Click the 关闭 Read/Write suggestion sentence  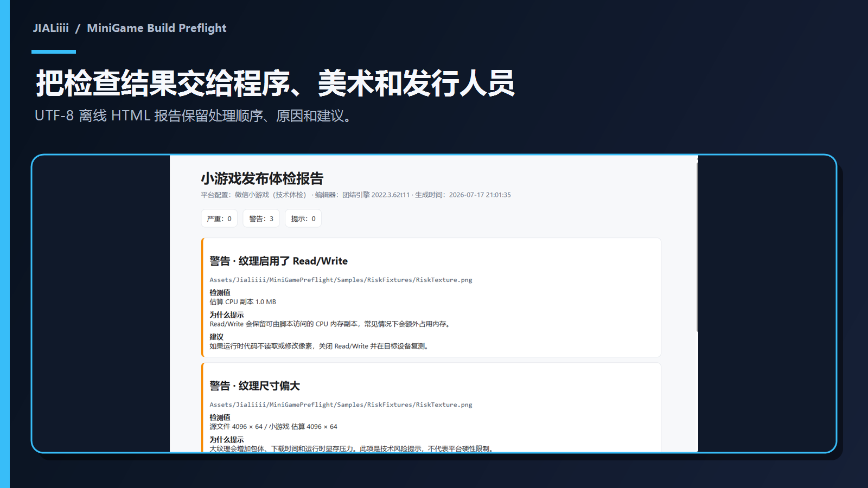pos(320,346)
